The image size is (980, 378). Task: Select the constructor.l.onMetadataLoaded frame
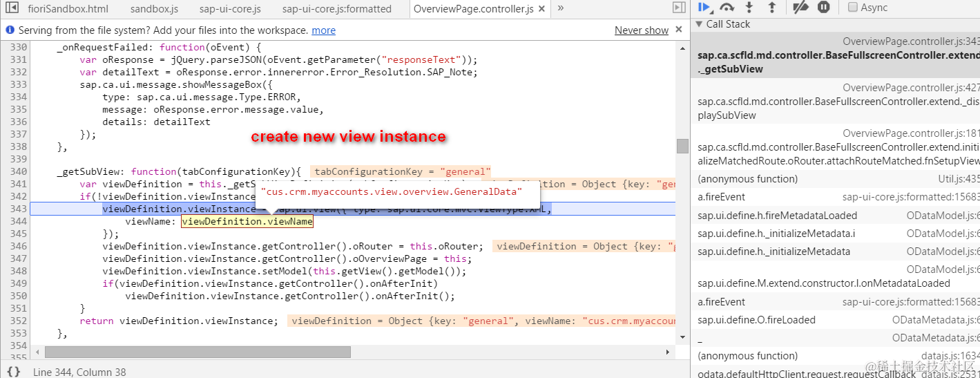tap(824, 283)
